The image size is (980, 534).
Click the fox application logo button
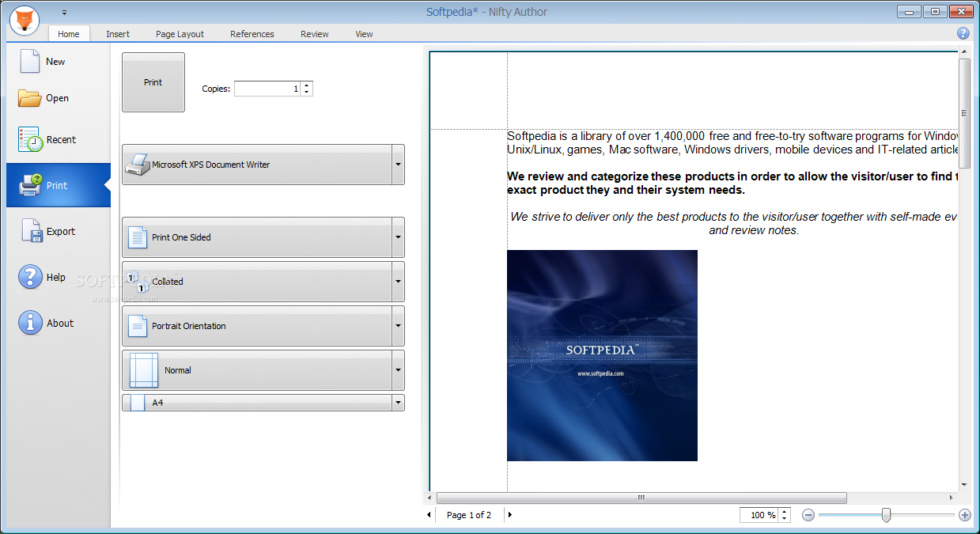(25, 20)
